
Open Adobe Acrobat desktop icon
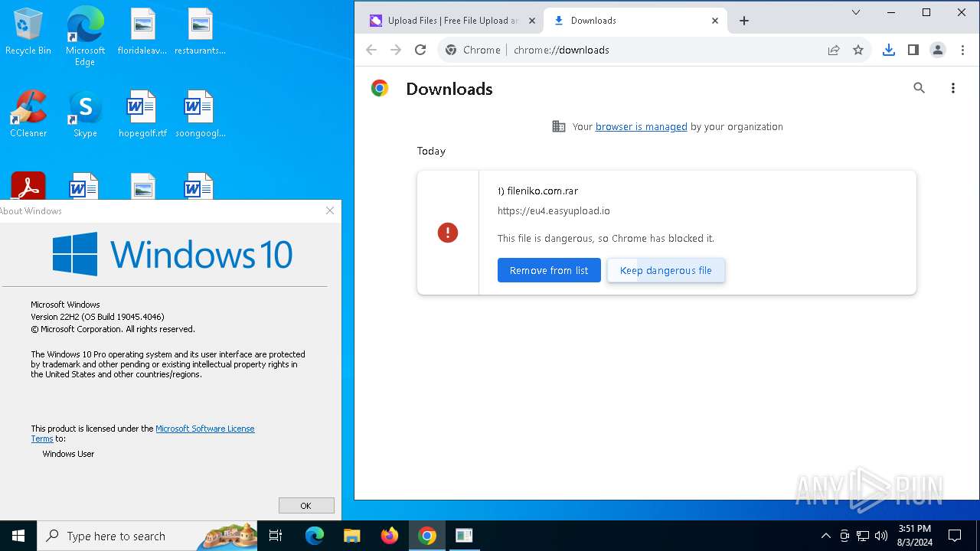coord(28,186)
